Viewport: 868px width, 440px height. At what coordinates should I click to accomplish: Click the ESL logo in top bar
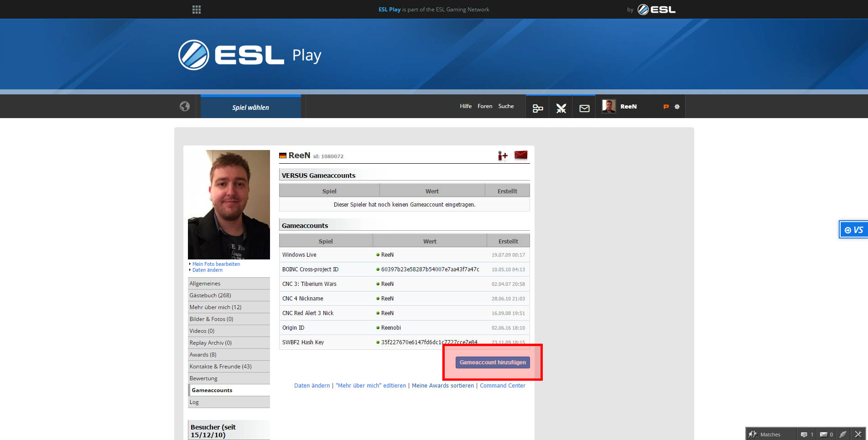click(x=656, y=9)
